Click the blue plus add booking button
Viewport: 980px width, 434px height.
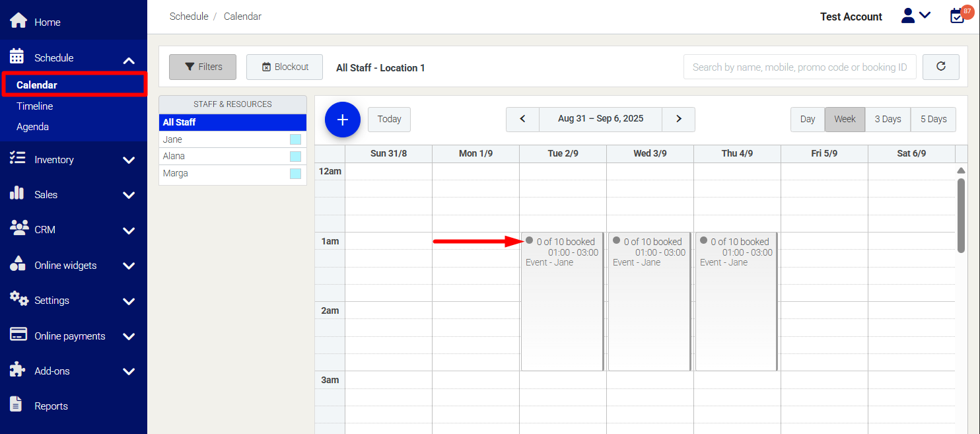click(343, 120)
